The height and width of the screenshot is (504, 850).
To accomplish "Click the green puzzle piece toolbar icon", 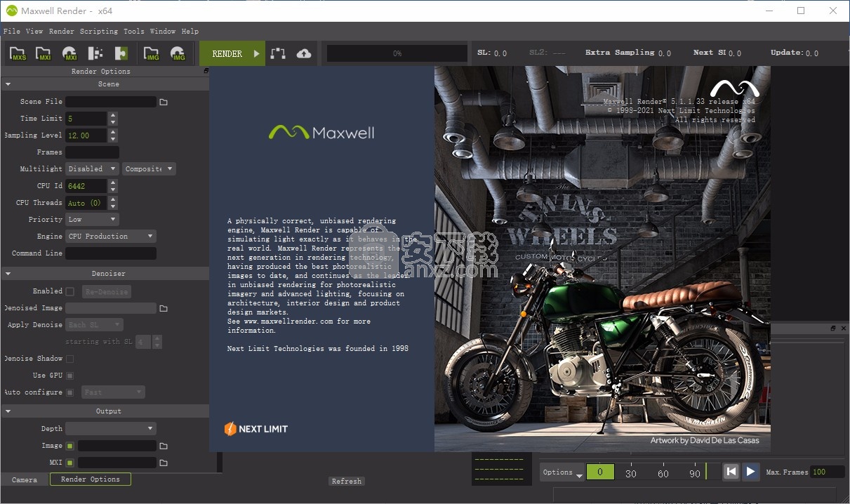I will pos(121,53).
